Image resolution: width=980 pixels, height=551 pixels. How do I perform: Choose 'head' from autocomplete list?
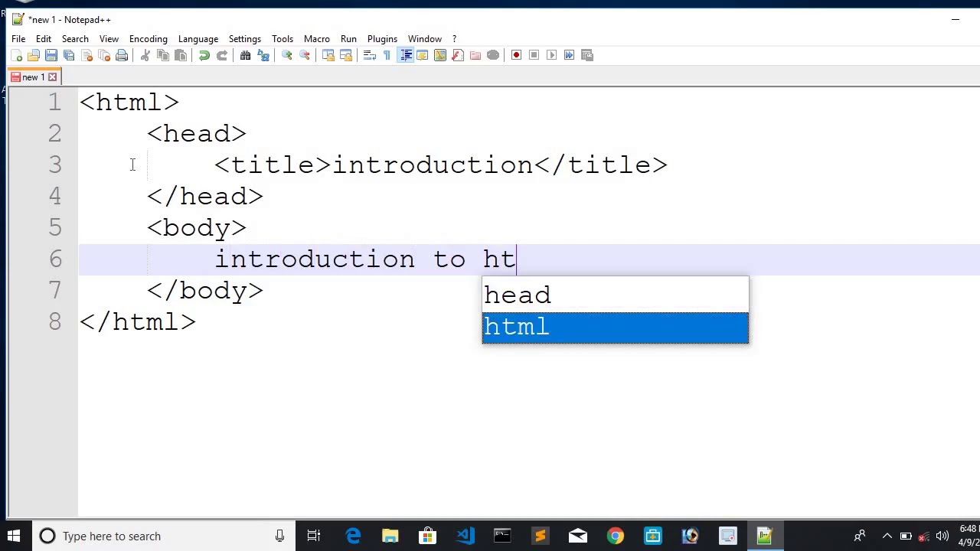616,295
